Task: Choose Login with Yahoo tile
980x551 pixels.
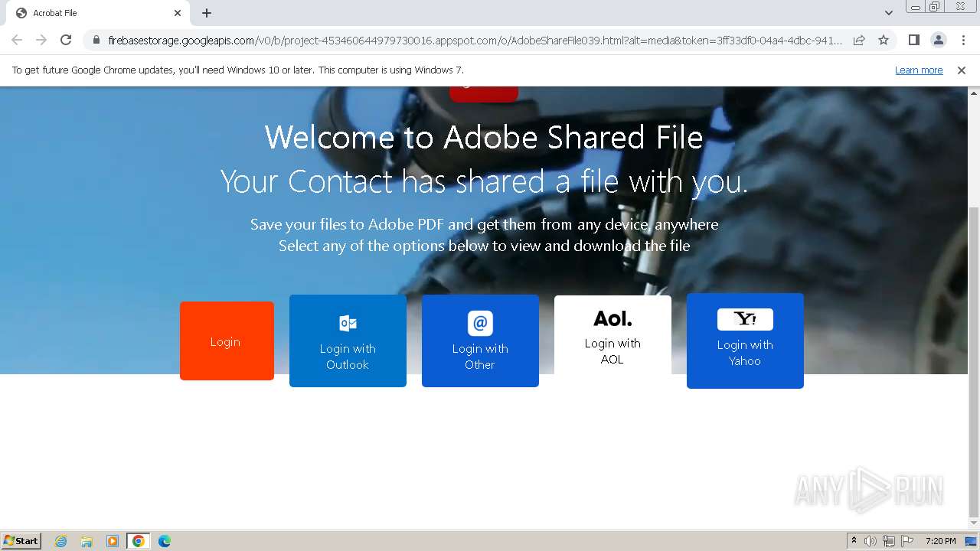Action: pos(745,341)
